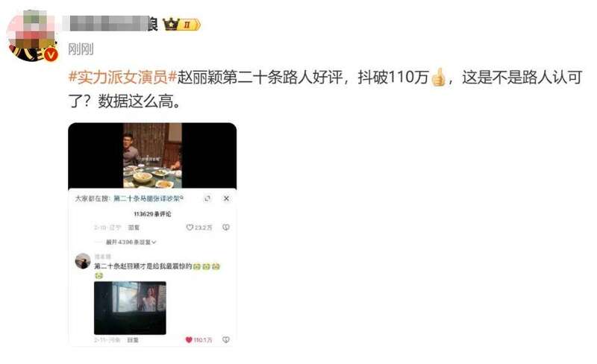Screen dimensions: 597x364
Task: Open the image attached to the comment
Action: tap(130, 307)
